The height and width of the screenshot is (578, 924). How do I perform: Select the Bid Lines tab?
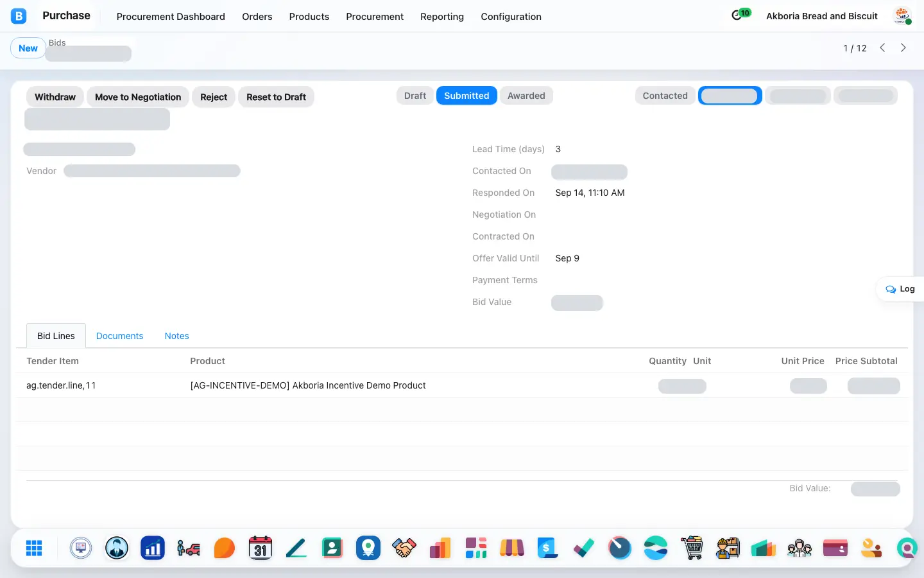[x=56, y=336]
